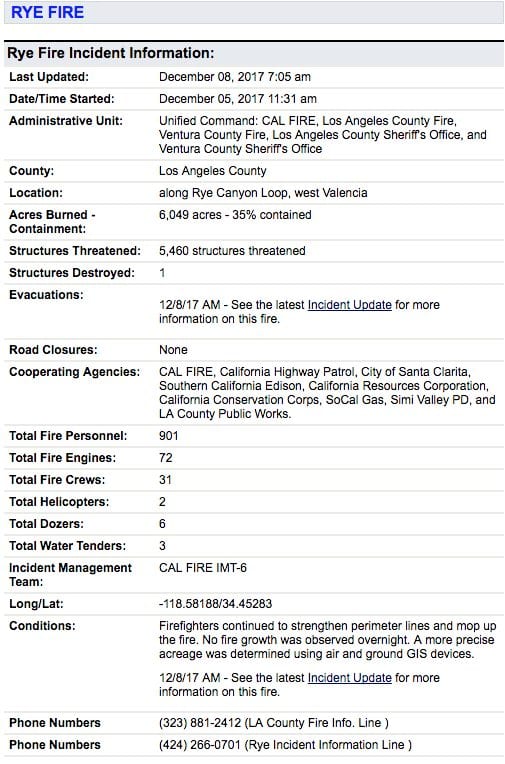The image size is (505, 764).
Task: Click the Total Fire Personnel value 901
Action: coord(169,436)
